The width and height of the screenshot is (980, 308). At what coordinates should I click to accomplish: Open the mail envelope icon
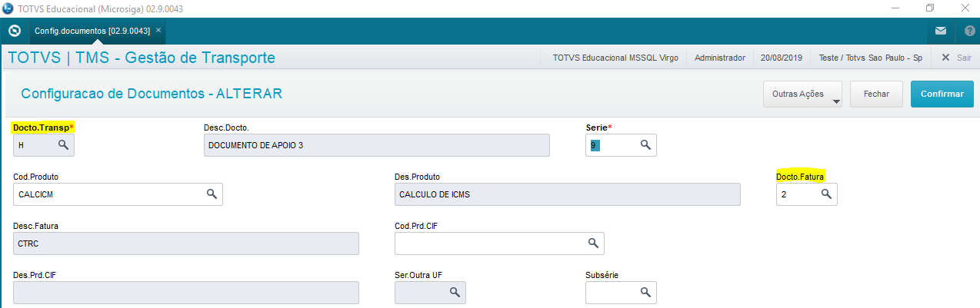tap(941, 31)
